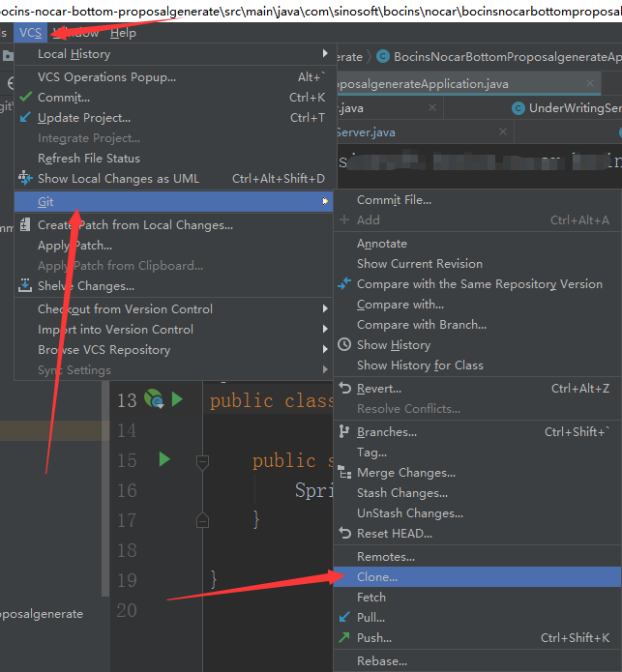Screen dimensions: 622x672
Task: Click the Push green arrow icon
Action: click(344, 637)
